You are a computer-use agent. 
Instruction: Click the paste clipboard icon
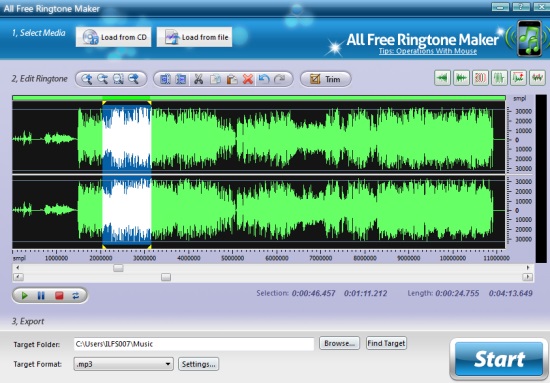click(232, 79)
